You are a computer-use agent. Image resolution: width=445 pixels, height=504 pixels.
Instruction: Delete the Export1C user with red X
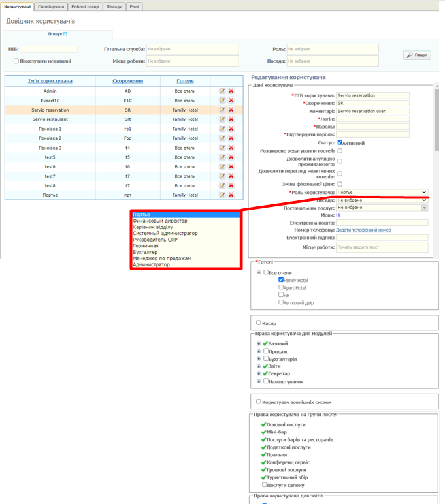tap(231, 101)
